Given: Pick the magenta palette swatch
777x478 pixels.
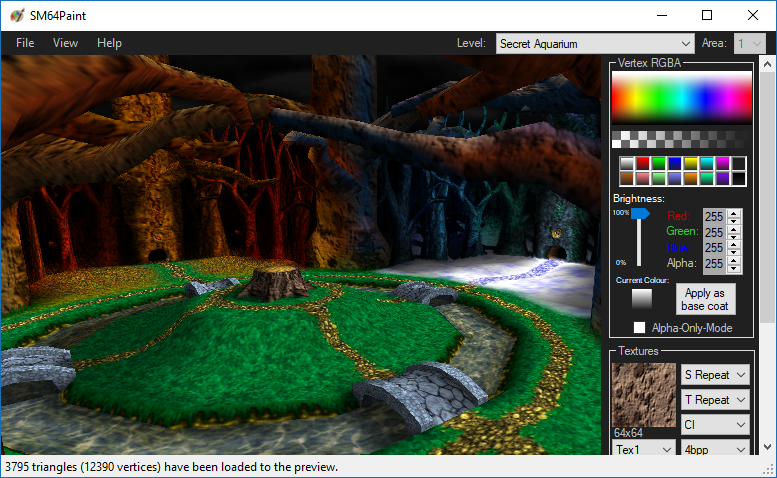Looking at the screenshot, I should pyautogui.click(x=722, y=163).
